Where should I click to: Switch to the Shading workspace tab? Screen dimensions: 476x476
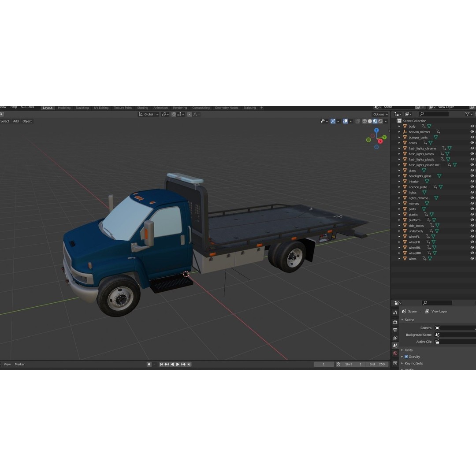[142, 107]
